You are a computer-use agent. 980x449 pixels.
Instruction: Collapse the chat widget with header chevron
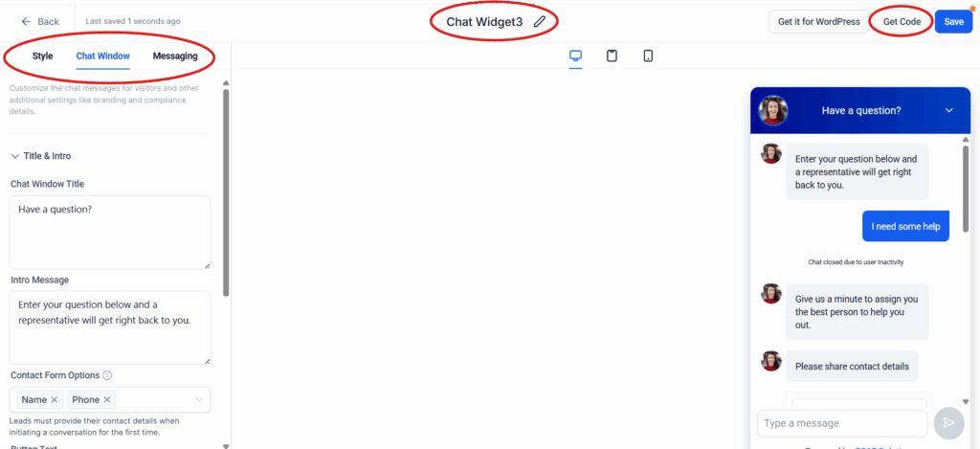pos(948,111)
